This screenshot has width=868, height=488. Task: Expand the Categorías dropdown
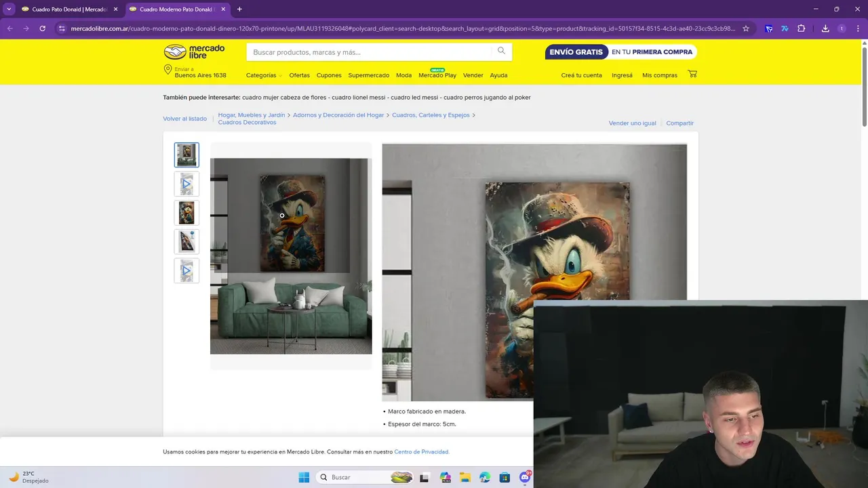(x=264, y=75)
